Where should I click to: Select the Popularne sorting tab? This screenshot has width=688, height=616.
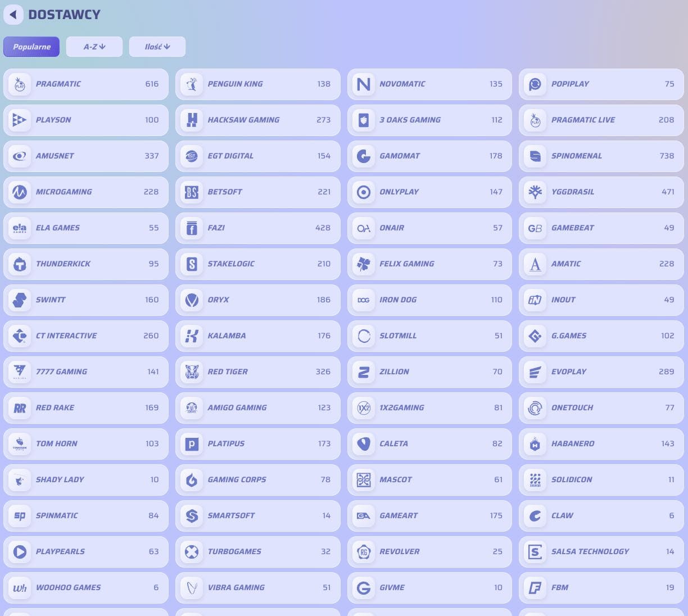tap(31, 47)
